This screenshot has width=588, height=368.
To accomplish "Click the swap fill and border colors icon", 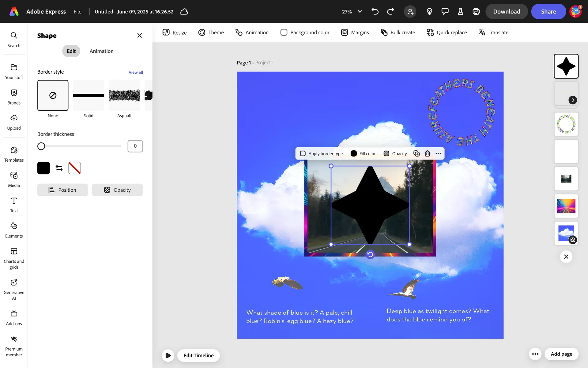I will 59,168.
